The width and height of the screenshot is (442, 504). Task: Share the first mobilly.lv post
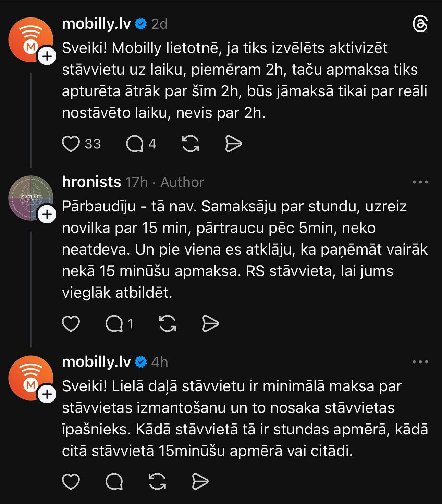(233, 144)
